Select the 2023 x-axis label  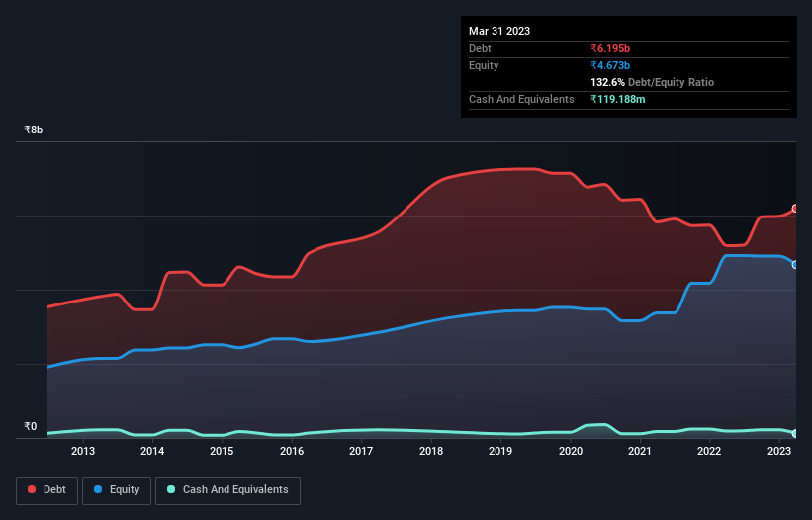[x=778, y=451]
